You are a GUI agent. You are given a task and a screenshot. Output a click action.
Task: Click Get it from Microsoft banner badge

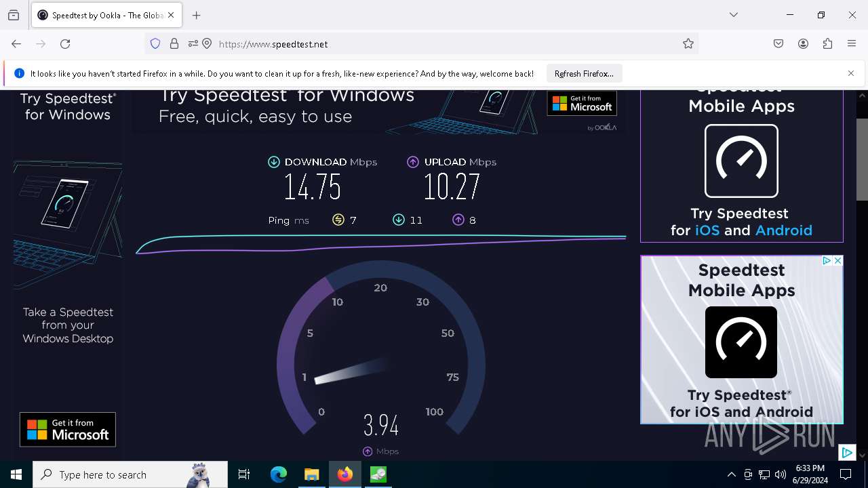582,103
